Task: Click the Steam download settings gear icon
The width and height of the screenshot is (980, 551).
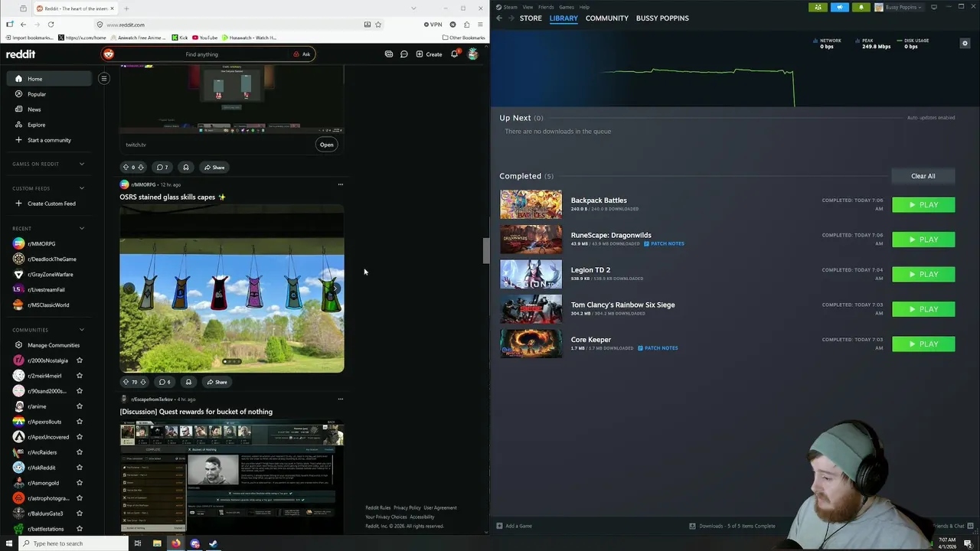Action: [965, 44]
